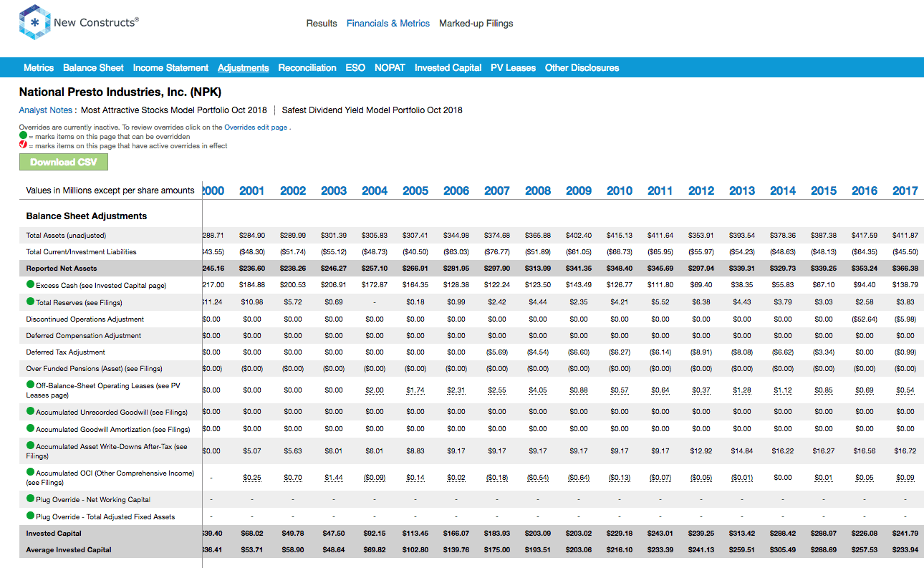Go to the Reconciliation section
Image resolution: width=924 pixels, height=568 pixels.
tap(307, 68)
